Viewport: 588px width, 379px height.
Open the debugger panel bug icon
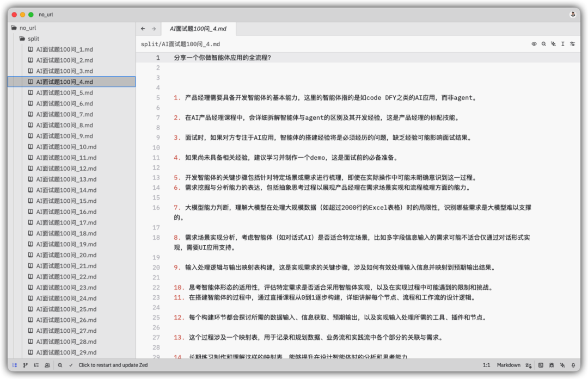click(x=552, y=365)
